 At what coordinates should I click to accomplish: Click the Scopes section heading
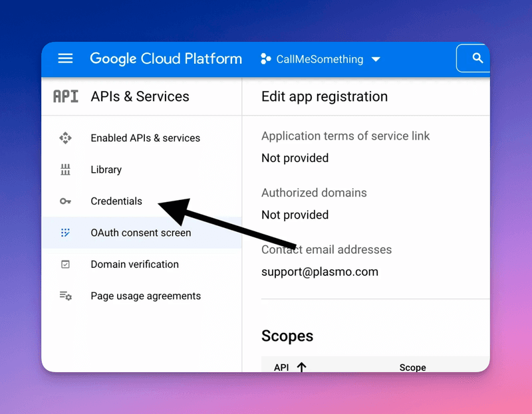[287, 336]
